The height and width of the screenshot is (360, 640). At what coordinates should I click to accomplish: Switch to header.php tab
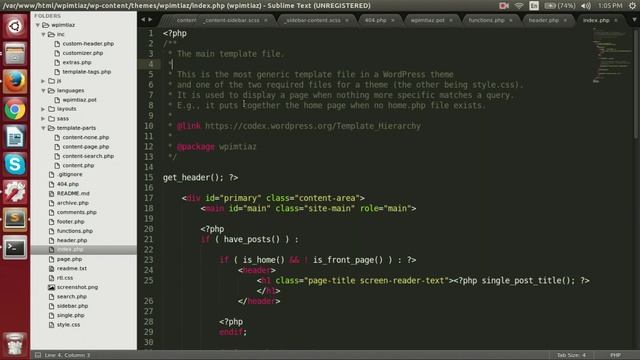(543, 20)
